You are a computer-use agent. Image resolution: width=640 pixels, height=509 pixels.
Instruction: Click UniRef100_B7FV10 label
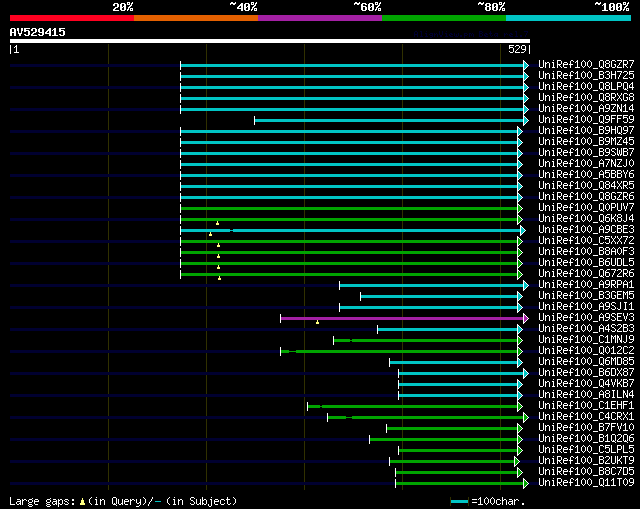tap(586, 428)
